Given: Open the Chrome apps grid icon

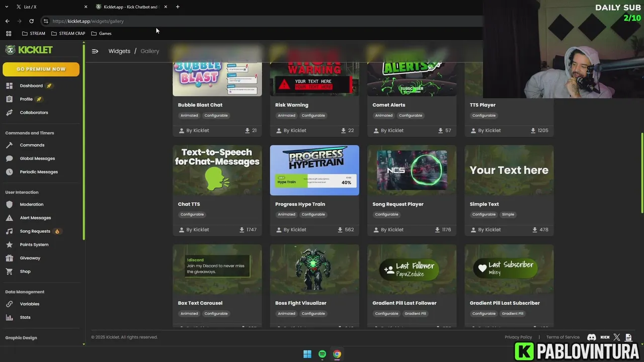Looking at the screenshot, I should (x=9, y=33).
